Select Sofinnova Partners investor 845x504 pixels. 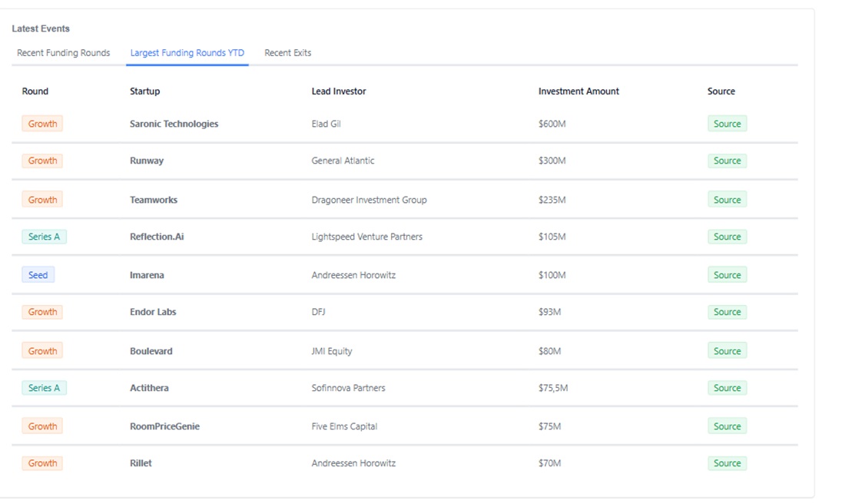[348, 388]
